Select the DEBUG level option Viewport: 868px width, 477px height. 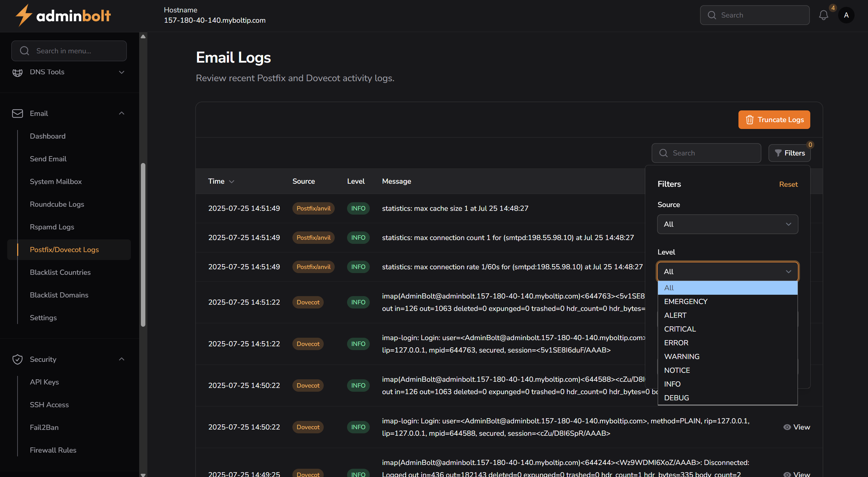tap(677, 398)
